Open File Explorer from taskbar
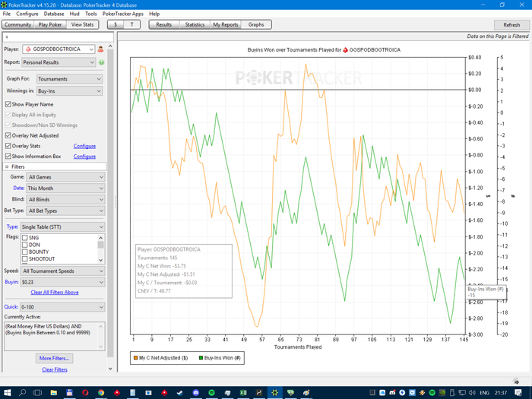 [54, 393]
